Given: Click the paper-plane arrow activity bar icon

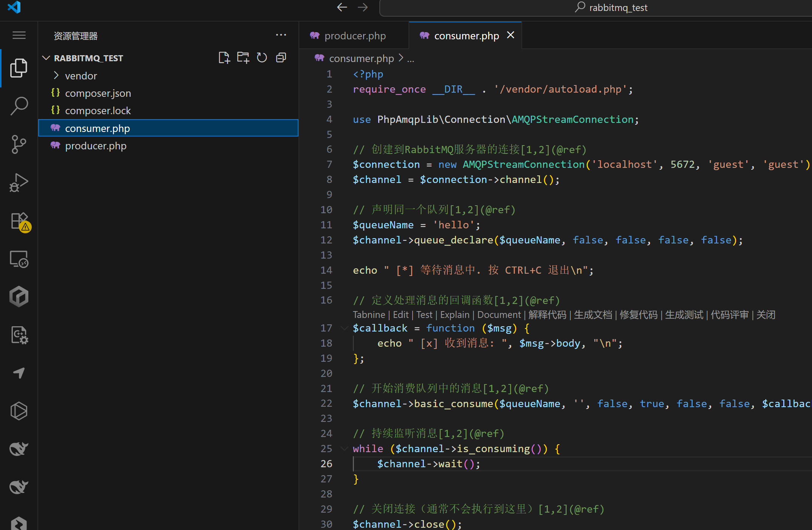Looking at the screenshot, I should point(19,373).
